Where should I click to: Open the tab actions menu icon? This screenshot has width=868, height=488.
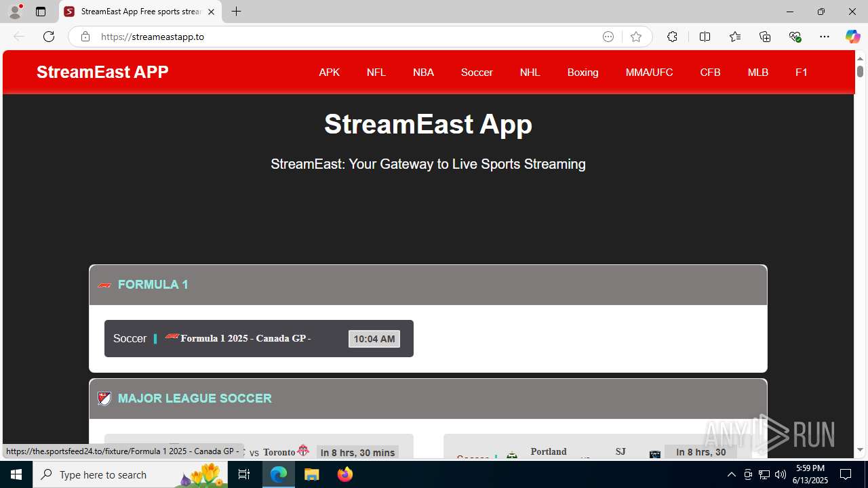[41, 12]
